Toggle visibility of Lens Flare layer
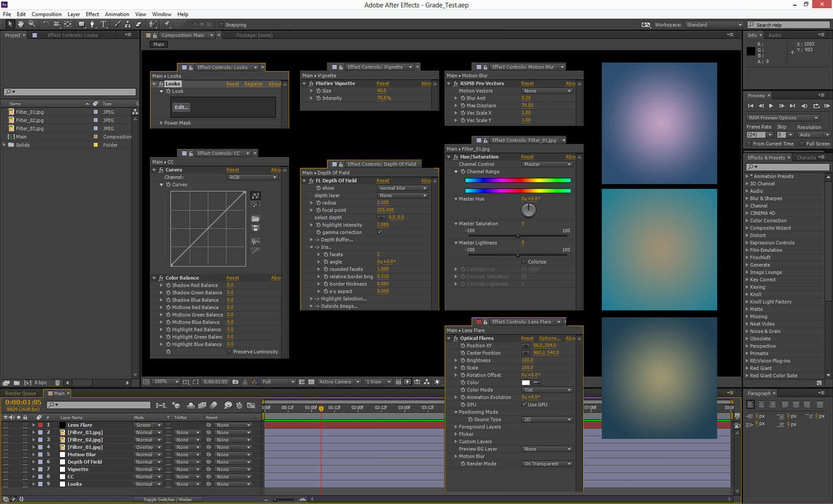The image size is (833, 504). pyautogui.click(x=6, y=425)
